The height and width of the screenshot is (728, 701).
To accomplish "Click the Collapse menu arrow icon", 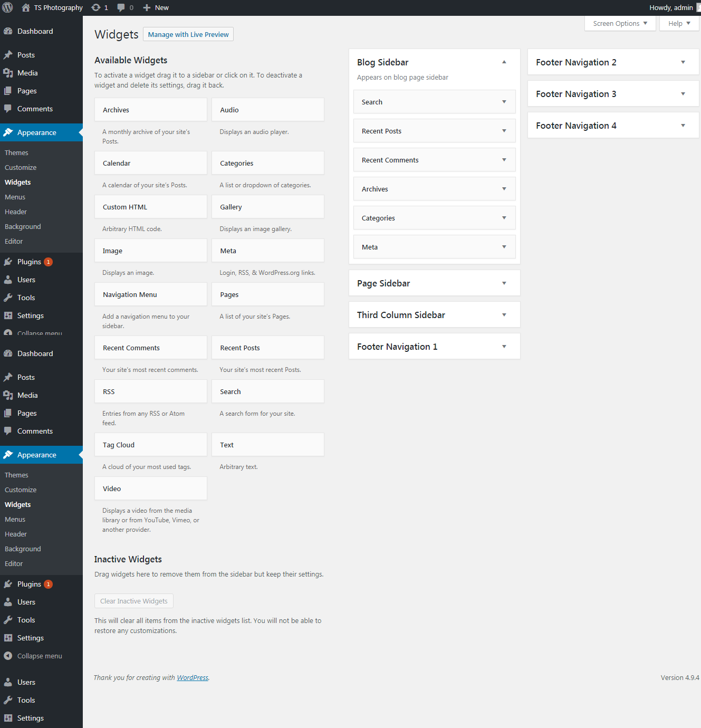I will pos(8,656).
